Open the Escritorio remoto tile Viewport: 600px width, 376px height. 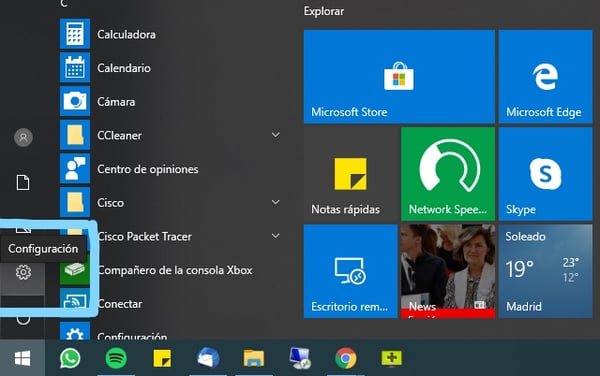click(x=351, y=271)
